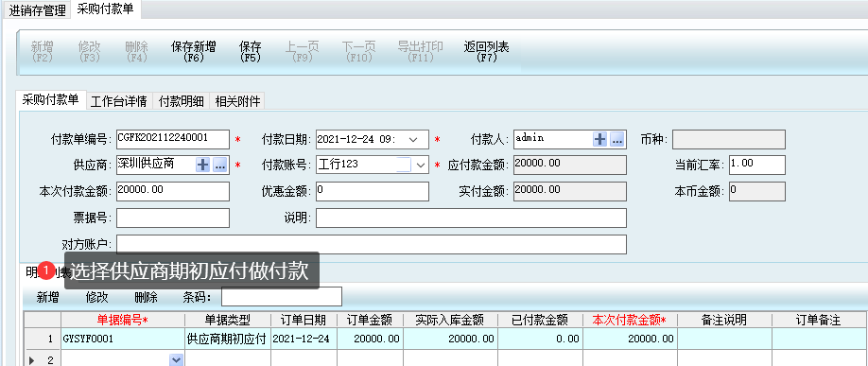
Task: Click 保存新增 (F6) toolbar button
Action: click(x=194, y=51)
